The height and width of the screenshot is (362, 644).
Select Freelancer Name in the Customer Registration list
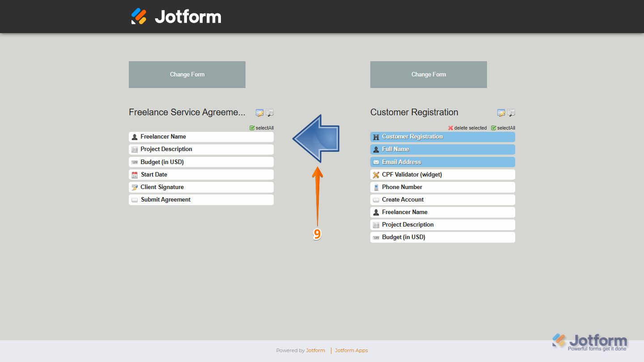pyautogui.click(x=443, y=212)
